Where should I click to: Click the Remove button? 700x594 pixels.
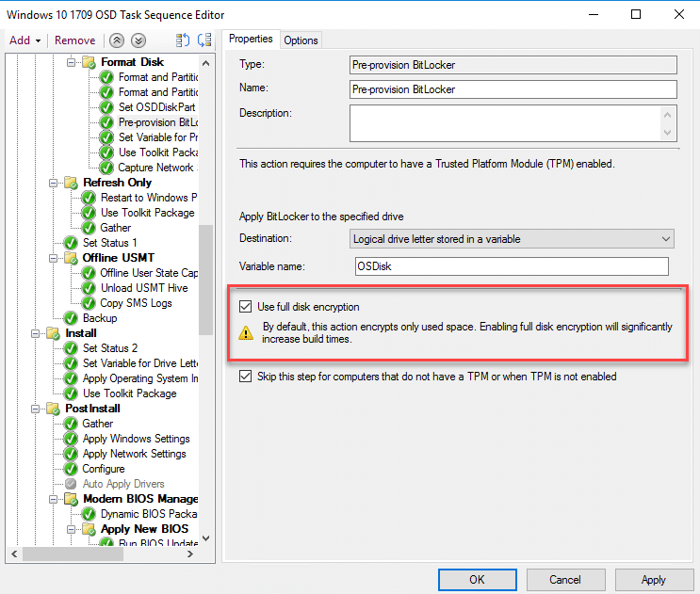pyautogui.click(x=75, y=40)
